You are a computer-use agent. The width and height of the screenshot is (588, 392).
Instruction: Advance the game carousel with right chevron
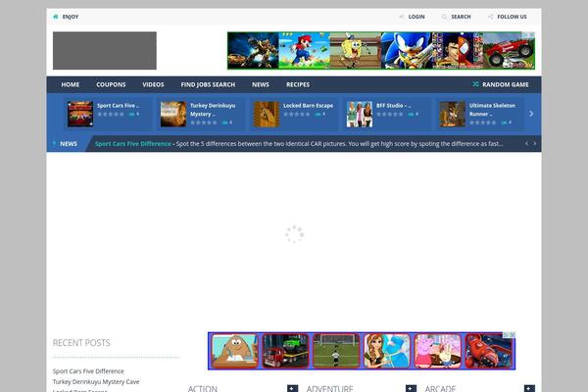coord(531,114)
